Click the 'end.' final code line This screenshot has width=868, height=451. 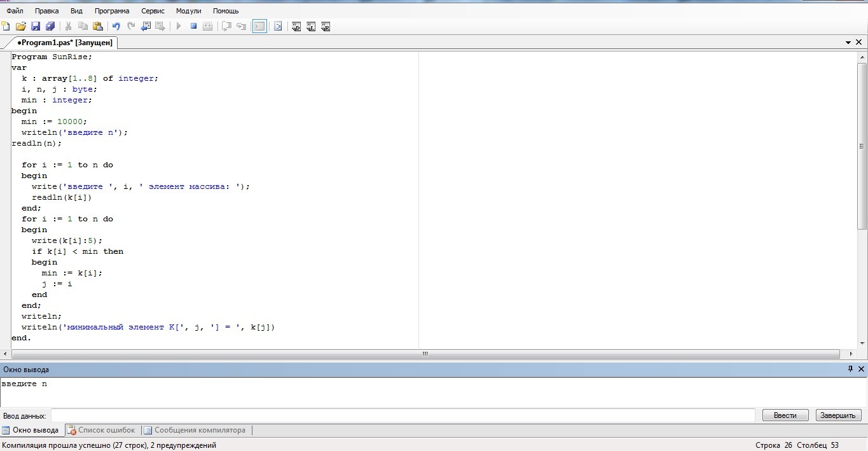click(22, 338)
